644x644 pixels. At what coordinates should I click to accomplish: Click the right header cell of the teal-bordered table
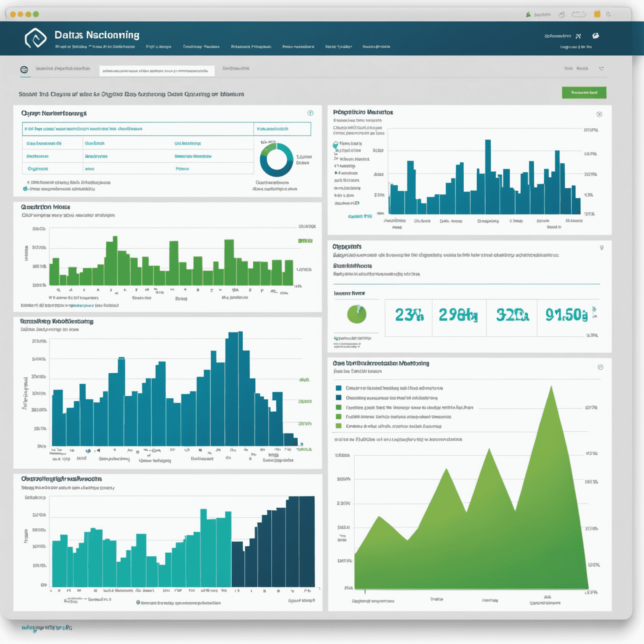point(282,129)
